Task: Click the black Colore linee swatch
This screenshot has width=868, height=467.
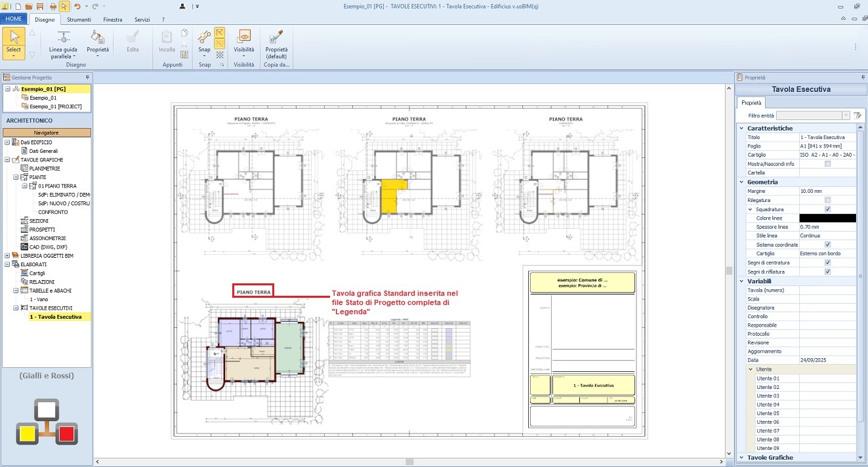Action: tap(827, 218)
